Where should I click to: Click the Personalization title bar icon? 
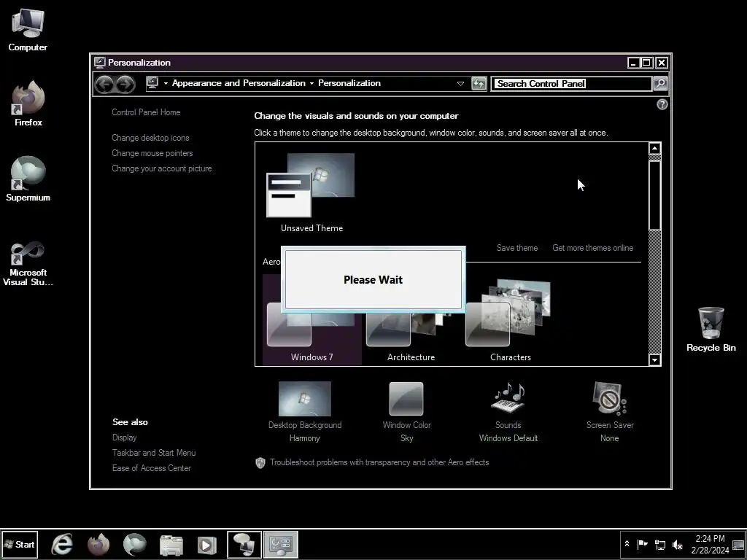[99, 63]
